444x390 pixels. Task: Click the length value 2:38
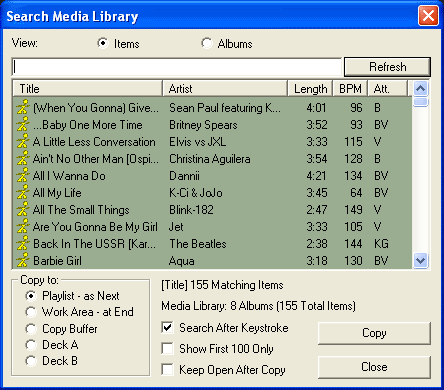coord(317,244)
